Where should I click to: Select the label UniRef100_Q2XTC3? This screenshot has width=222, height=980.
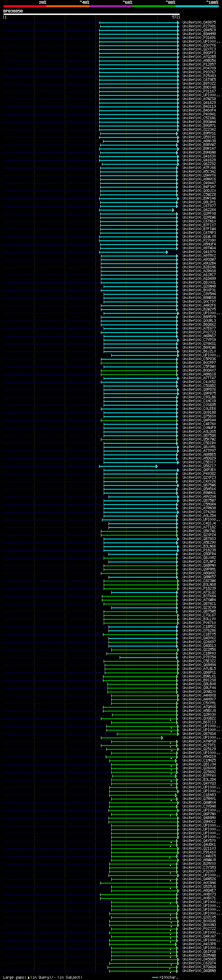tap(199, 49)
